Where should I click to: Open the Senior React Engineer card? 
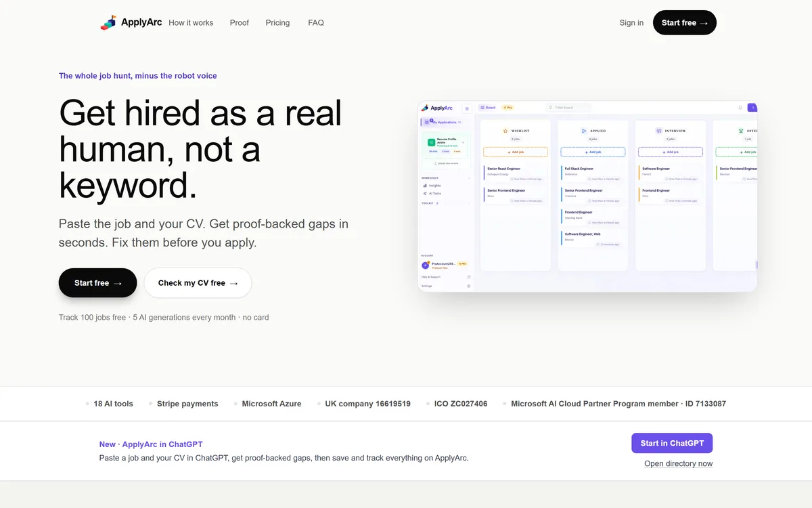tap(516, 174)
